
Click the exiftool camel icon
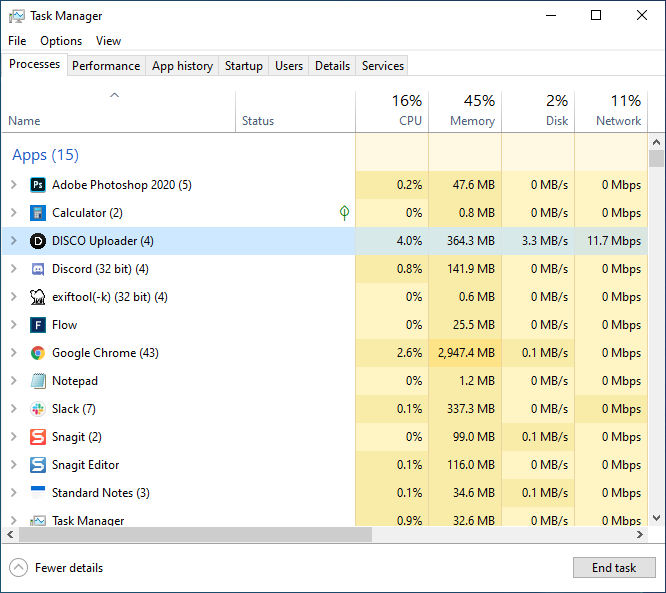click(x=38, y=297)
